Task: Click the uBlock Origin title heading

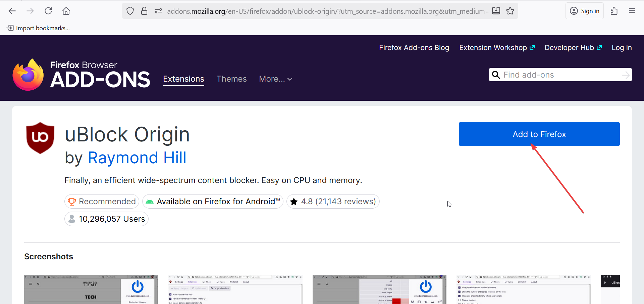Action: (127, 134)
